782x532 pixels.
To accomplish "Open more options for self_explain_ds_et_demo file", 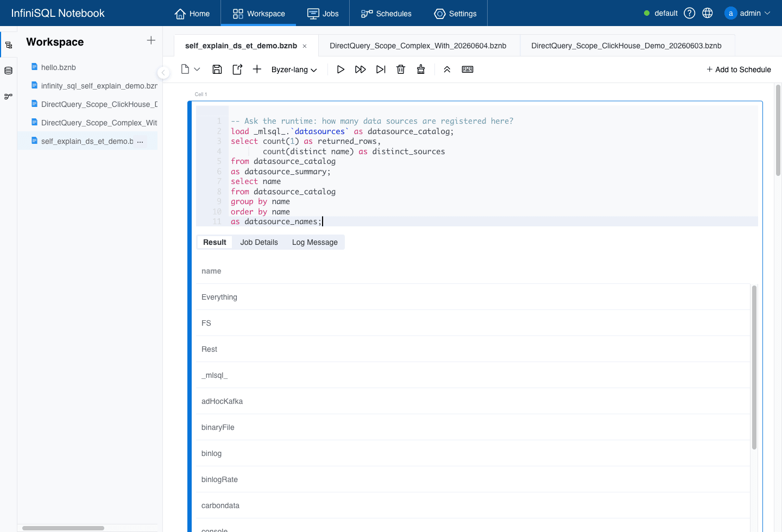I will point(140,142).
